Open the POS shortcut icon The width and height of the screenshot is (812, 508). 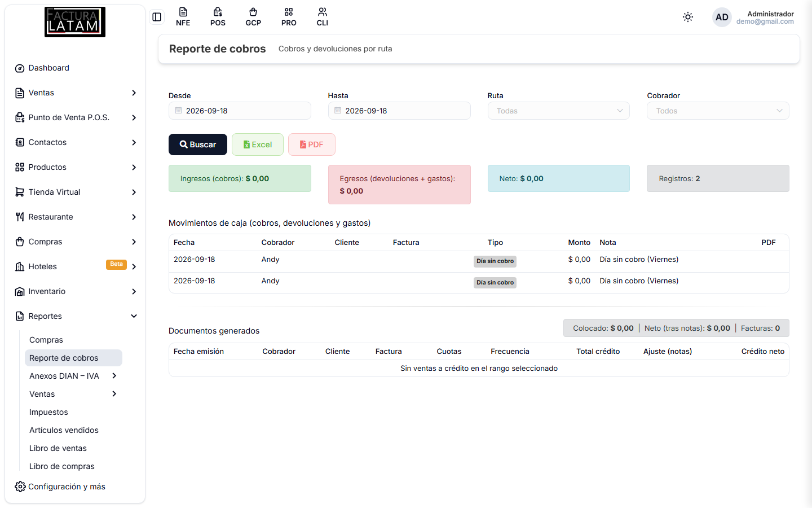[218, 17]
